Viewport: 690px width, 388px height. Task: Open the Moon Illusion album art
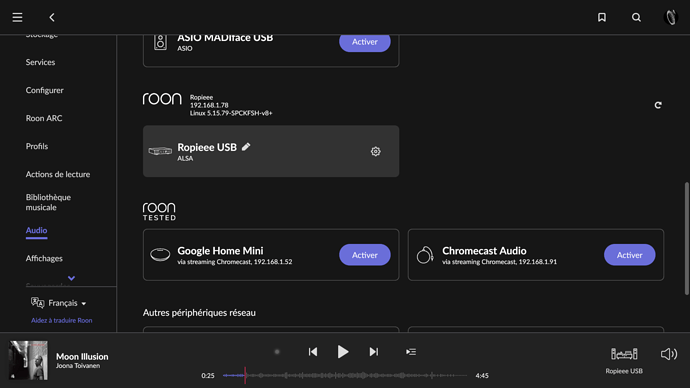pos(28,360)
